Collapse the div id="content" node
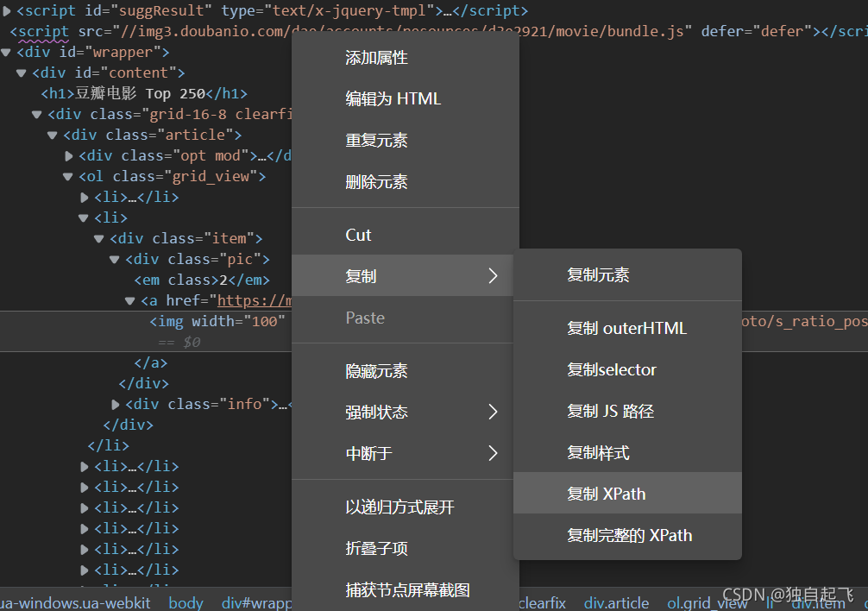The width and height of the screenshot is (868, 611). click(22, 73)
